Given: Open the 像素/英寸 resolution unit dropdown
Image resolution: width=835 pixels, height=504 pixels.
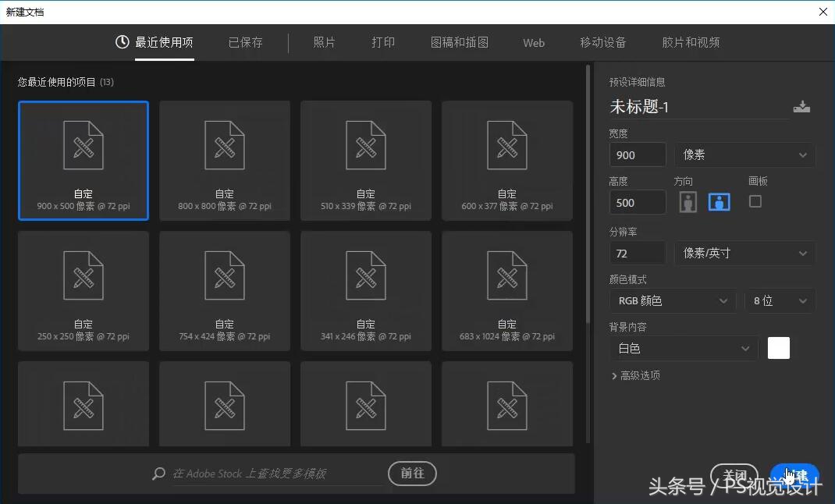Looking at the screenshot, I should tap(744, 253).
